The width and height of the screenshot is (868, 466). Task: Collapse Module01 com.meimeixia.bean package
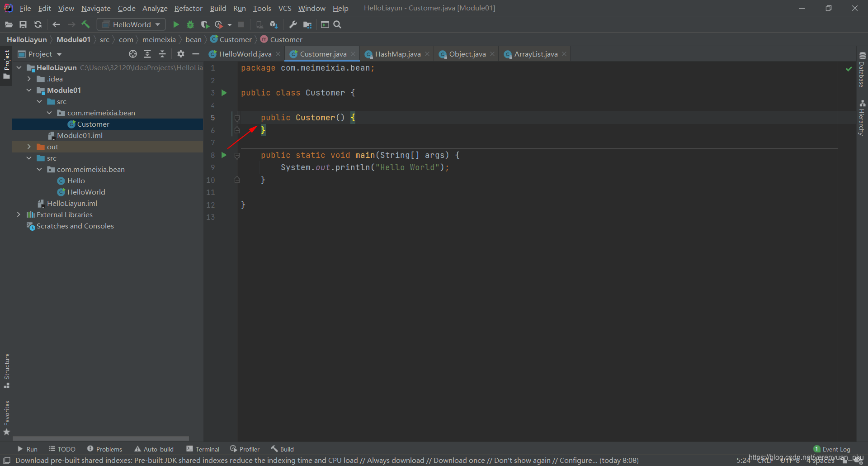pyautogui.click(x=49, y=113)
